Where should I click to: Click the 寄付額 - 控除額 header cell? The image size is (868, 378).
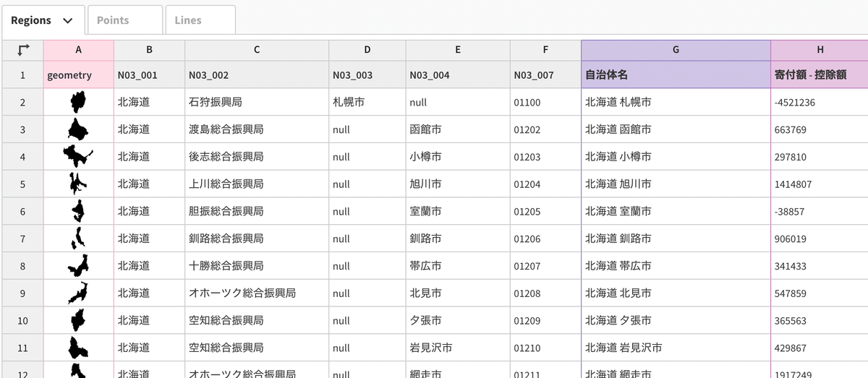coord(820,74)
